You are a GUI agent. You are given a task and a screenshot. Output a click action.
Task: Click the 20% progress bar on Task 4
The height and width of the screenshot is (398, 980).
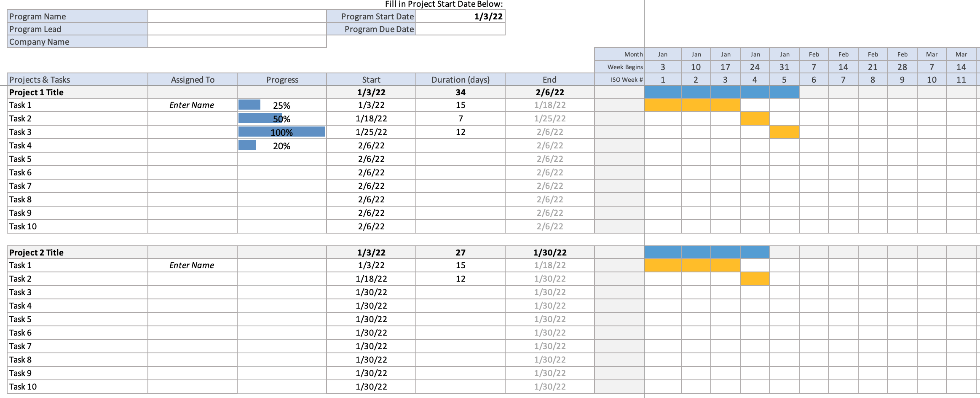247,145
